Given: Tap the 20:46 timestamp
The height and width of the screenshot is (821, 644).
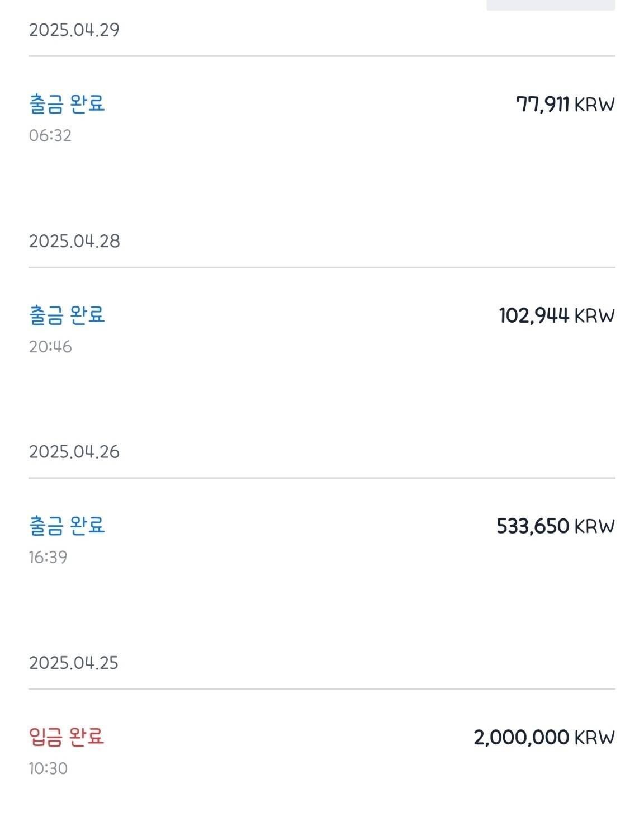Looking at the screenshot, I should tap(50, 347).
